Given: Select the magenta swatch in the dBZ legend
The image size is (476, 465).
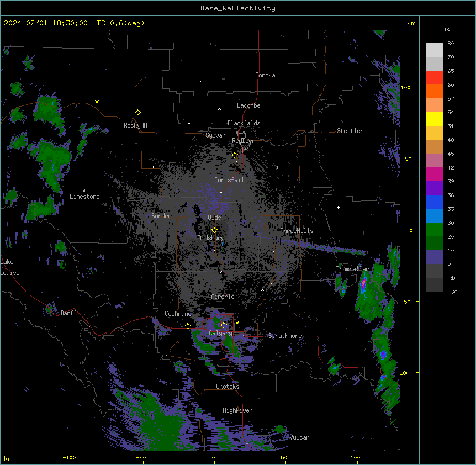Looking at the screenshot, I should [434, 174].
